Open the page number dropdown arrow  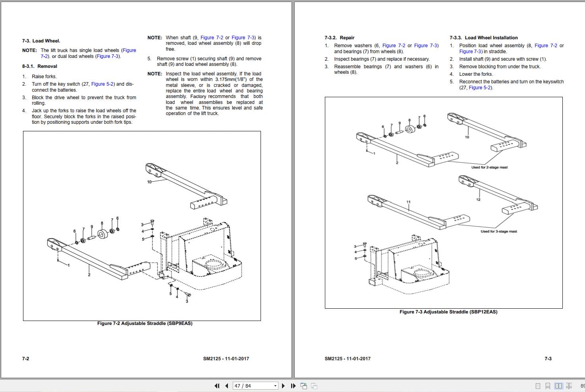(x=274, y=386)
